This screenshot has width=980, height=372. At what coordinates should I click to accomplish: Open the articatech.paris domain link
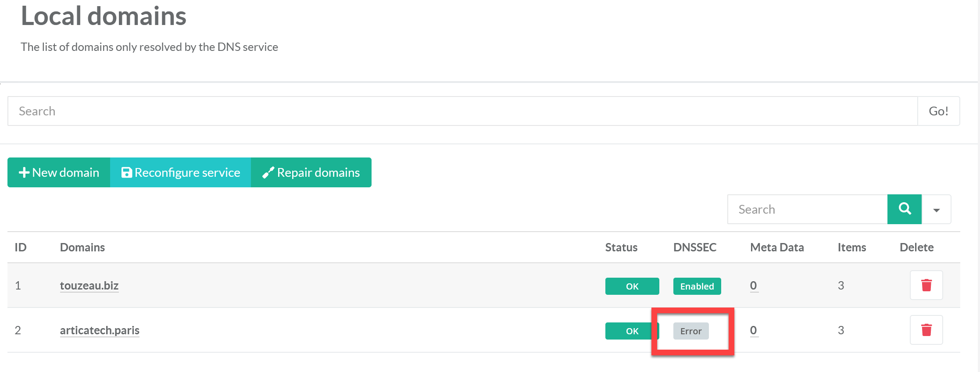pyautogui.click(x=100, y=330)
